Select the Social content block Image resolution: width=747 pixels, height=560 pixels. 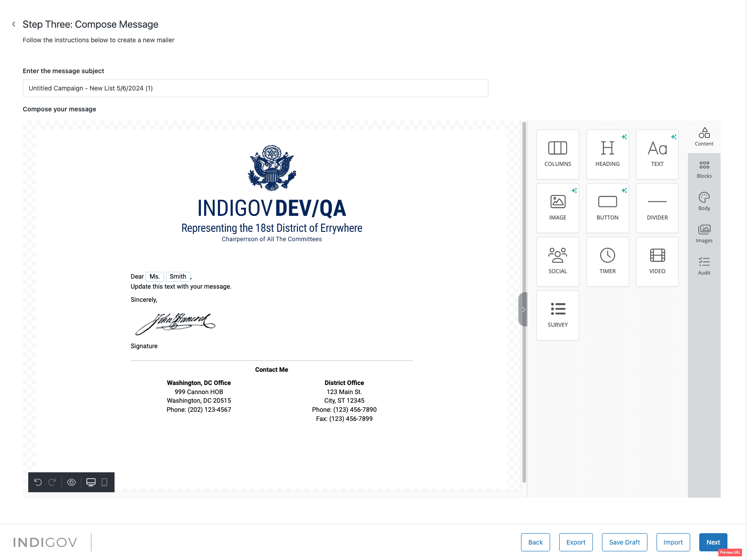pos(558,262)
